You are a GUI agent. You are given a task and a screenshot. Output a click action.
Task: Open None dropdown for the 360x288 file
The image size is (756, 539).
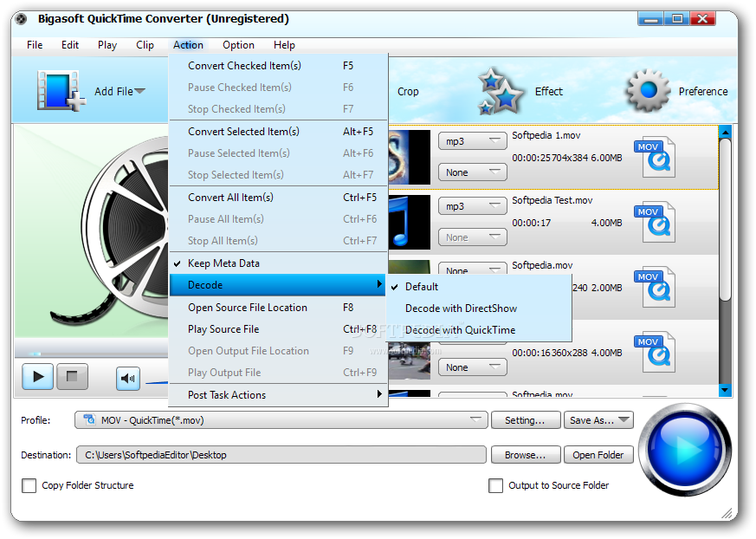click(473, 367)
